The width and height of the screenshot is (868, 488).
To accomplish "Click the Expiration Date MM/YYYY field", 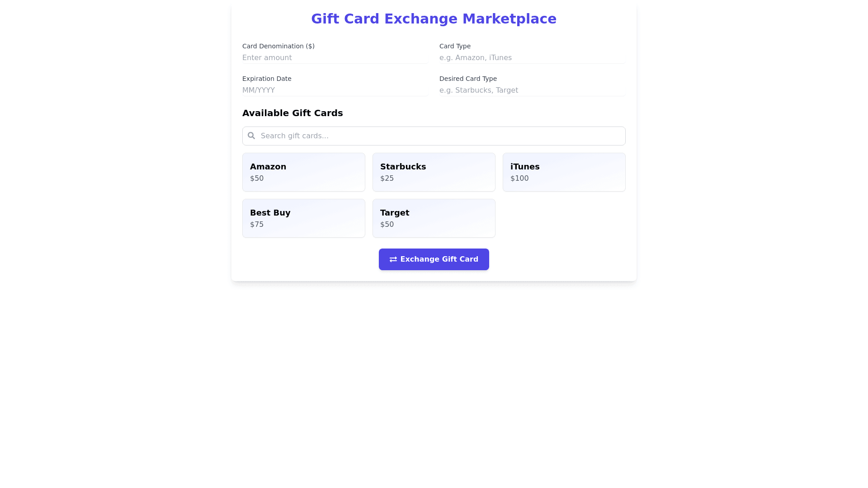I will [335, 90].
